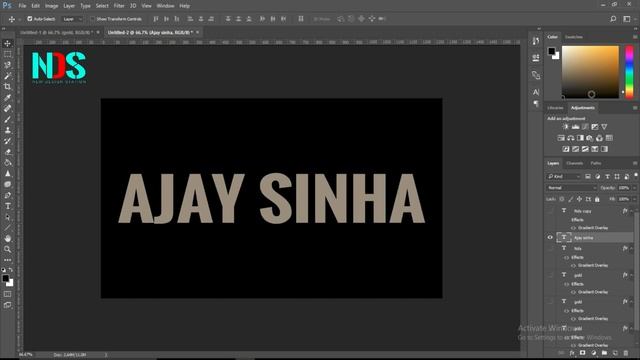Open the Image menu
The width and height of the screenshot is (640, 360).
(x=51, y=6)
